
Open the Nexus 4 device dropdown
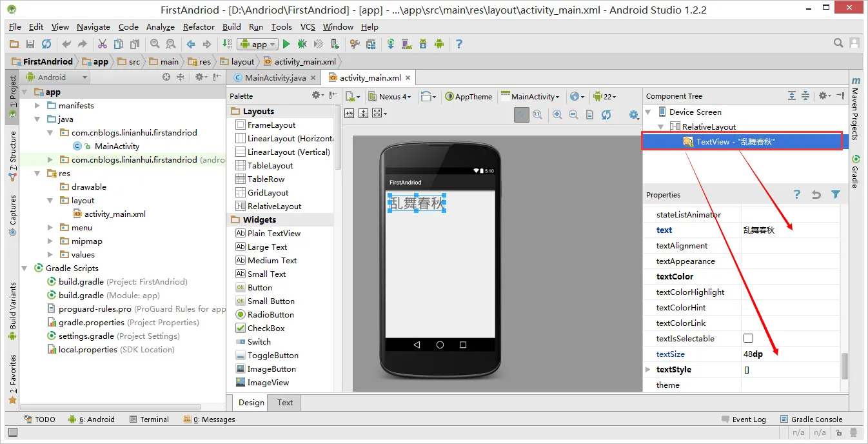[390, 96]
